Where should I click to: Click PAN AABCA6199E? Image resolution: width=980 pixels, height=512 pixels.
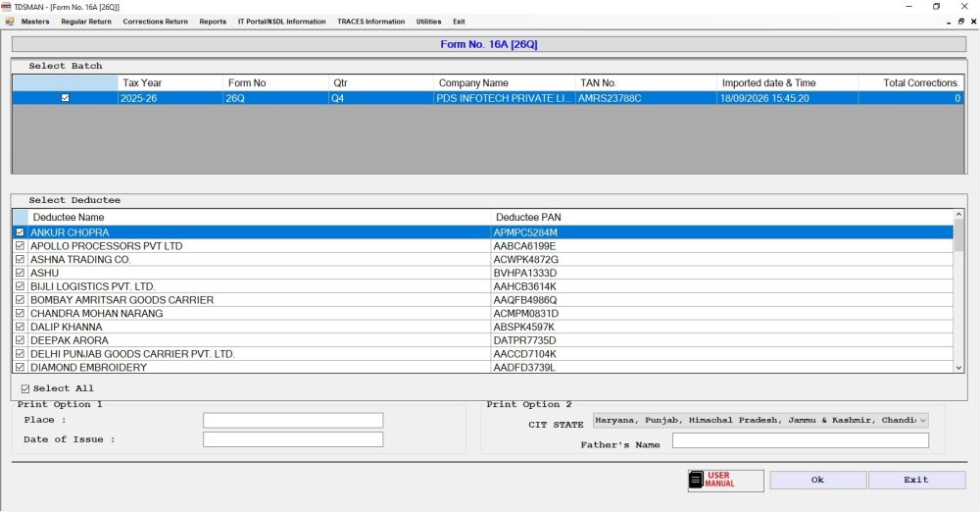524,246
